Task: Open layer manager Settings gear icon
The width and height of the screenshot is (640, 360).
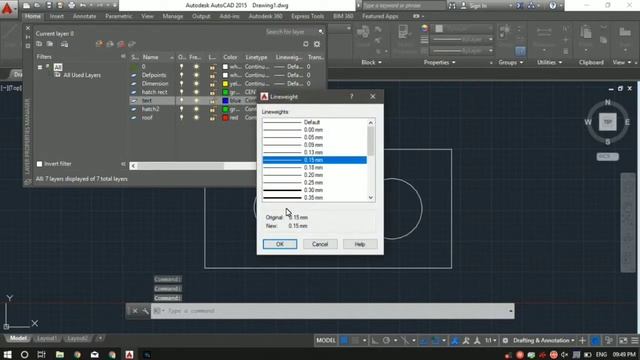Action: pos(317,44)
